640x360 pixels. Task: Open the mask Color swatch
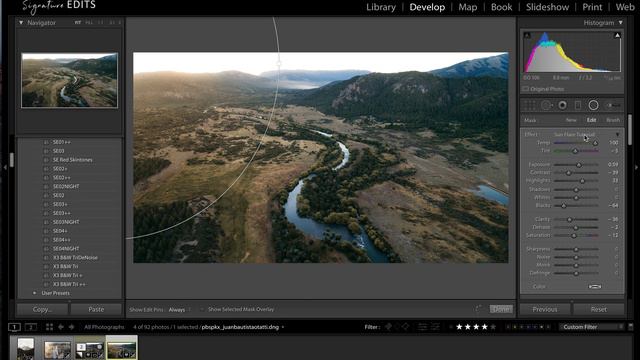(x=595, y=287)
